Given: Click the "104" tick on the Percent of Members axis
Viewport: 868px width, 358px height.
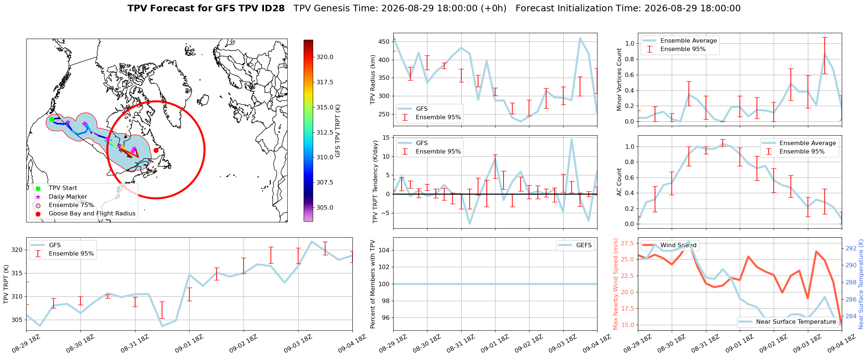Looking at the screenshot, I should point(384,250).
